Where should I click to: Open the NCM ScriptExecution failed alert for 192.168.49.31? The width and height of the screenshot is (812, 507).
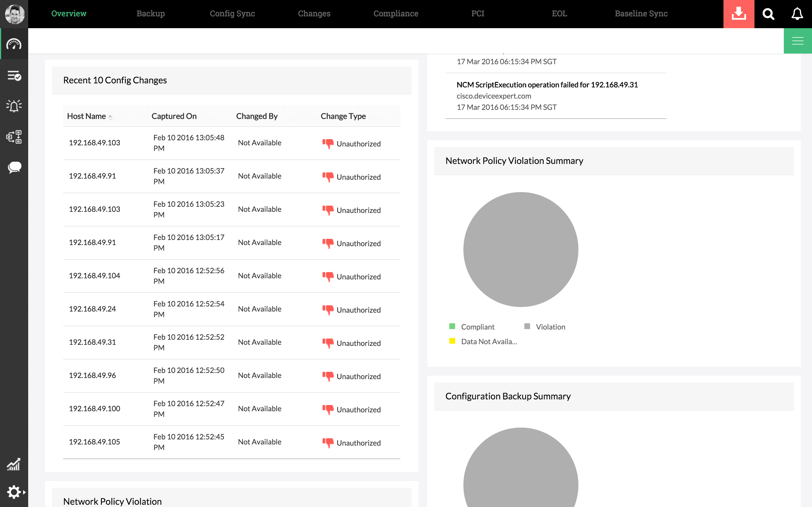tap(547, 85)
